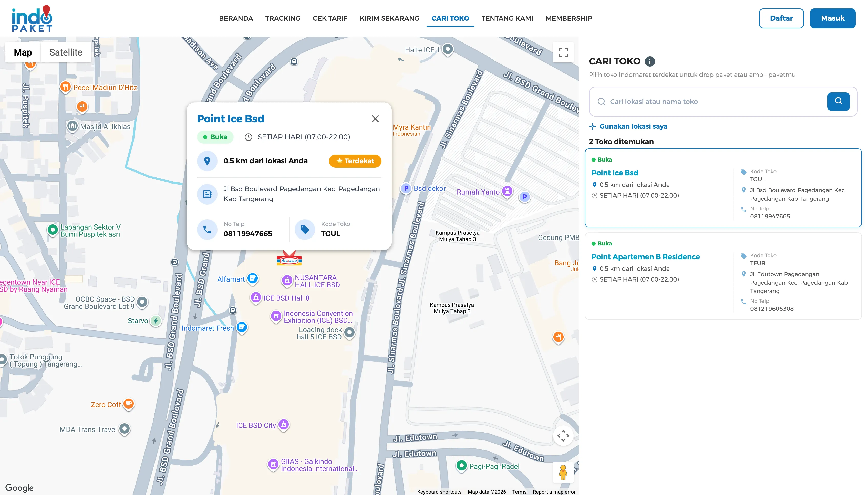Click Keyboard shortcuts on map
This screenshot has width=868, height=495.
[439, 492]
